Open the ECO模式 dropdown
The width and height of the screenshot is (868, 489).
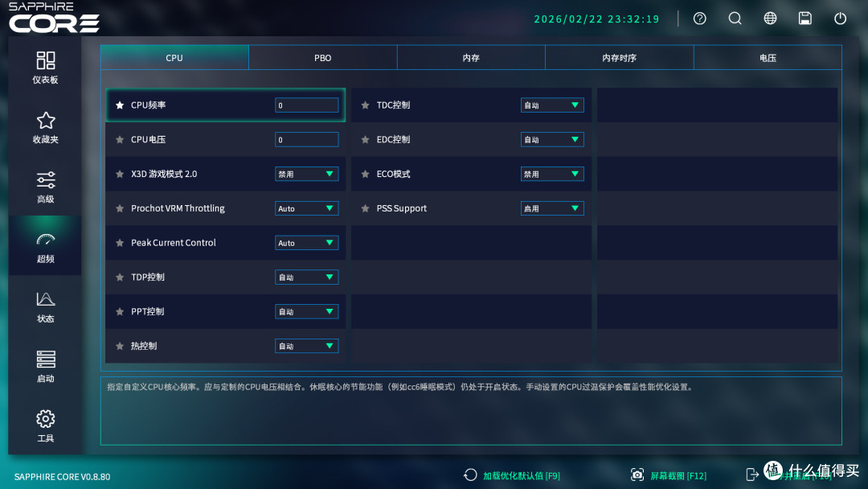point(552,174)
